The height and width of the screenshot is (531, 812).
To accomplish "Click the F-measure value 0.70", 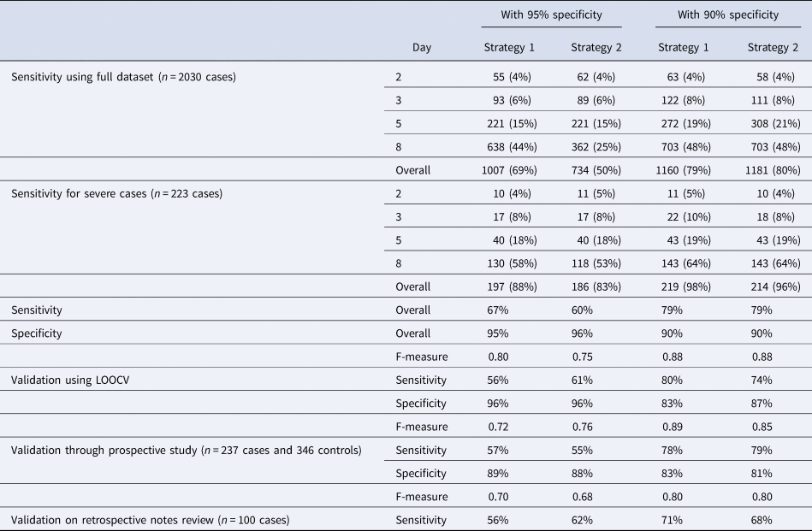I will [x=495, y=497].
